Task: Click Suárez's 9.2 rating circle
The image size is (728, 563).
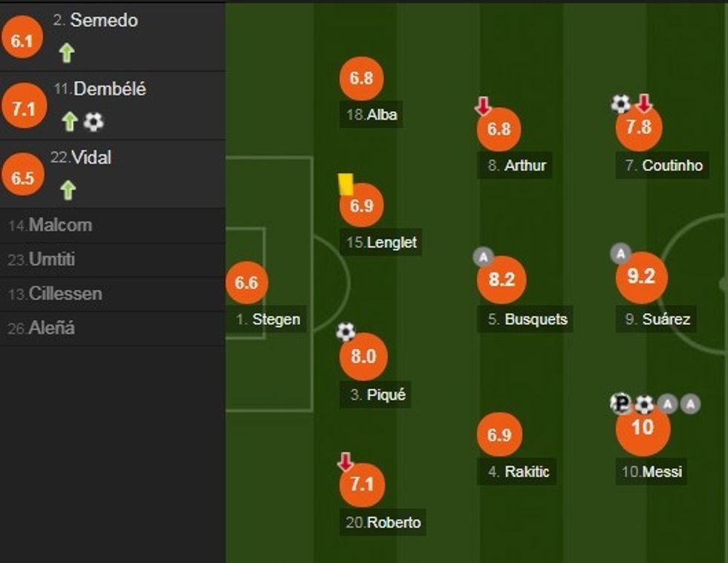Action: [x=641, y=278]
